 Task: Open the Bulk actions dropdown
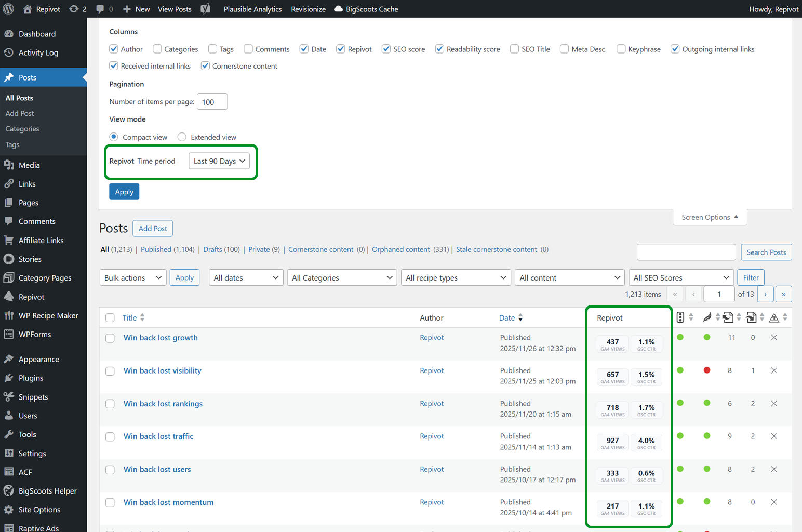[x=132, y=277]
